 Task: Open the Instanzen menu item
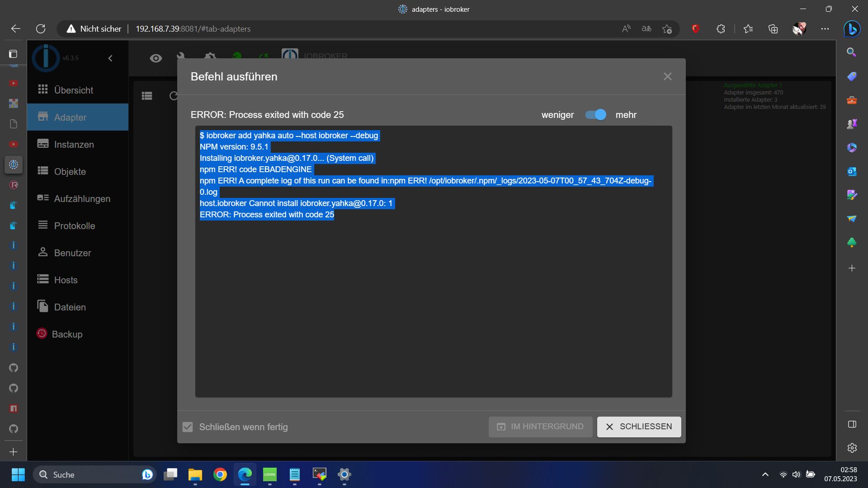point(78,144)
